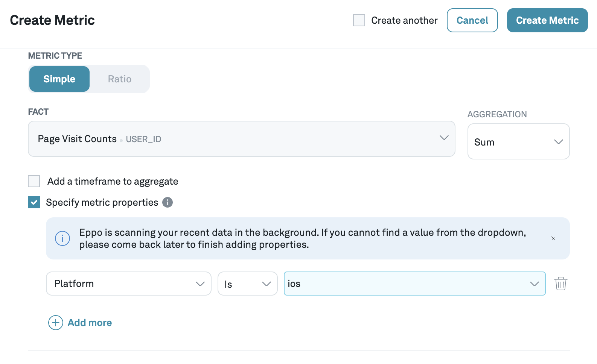597x364 pixels.
Task: Open the Fact dropdown showing Page Visit Counts
Action: click(443, 138)
